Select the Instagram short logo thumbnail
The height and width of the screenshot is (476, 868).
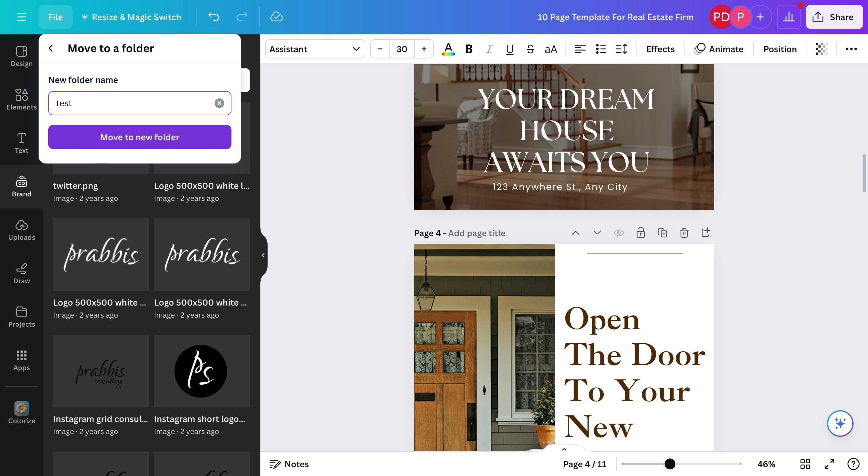(202, 371)
